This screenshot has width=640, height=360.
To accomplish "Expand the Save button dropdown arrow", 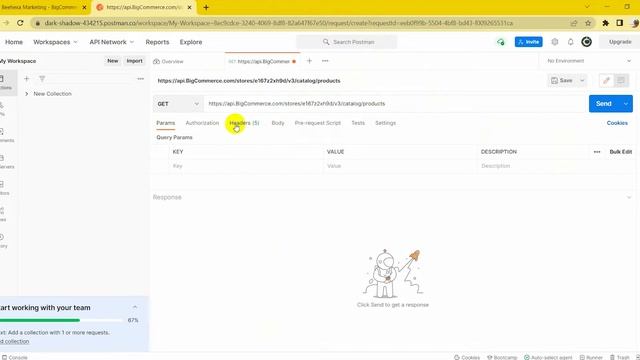I will point(582,80).
